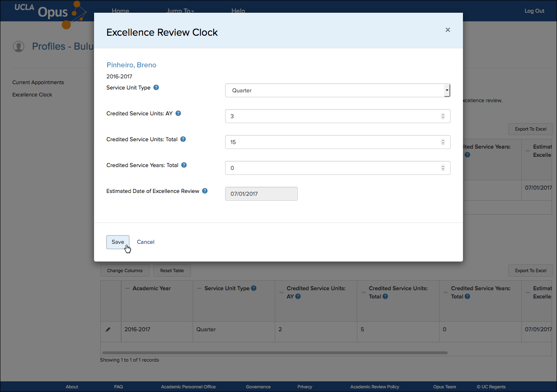Cancel the Excellence Review Clock dialog
Viewport: 557px width, 392px height.
[145, 242]
